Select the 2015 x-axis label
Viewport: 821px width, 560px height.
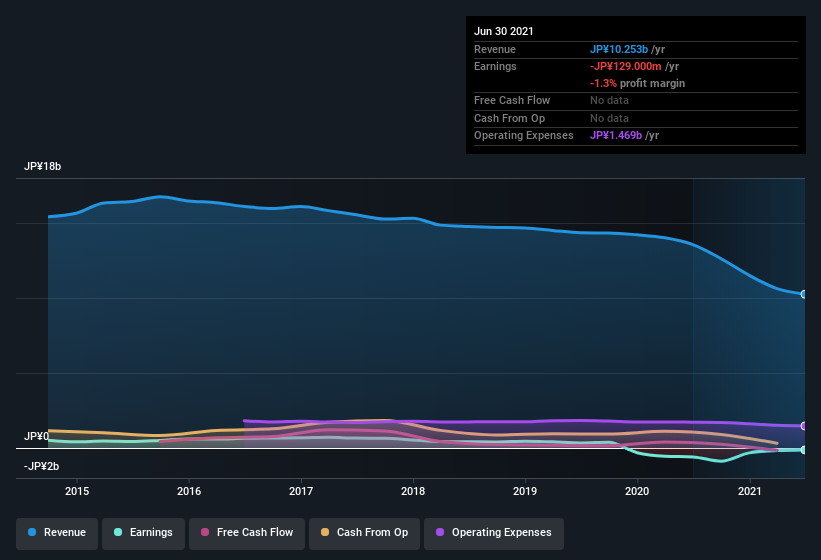point(77,491)
